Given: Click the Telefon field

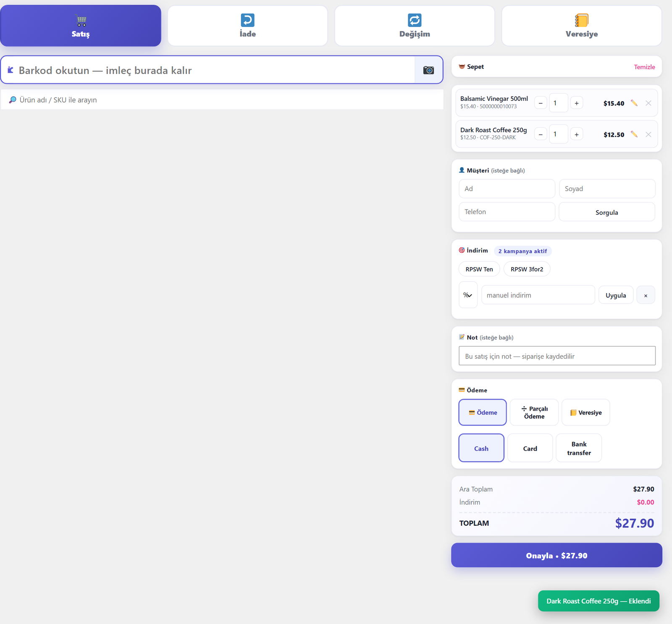Looking at the screenshot, I should 507,212.
